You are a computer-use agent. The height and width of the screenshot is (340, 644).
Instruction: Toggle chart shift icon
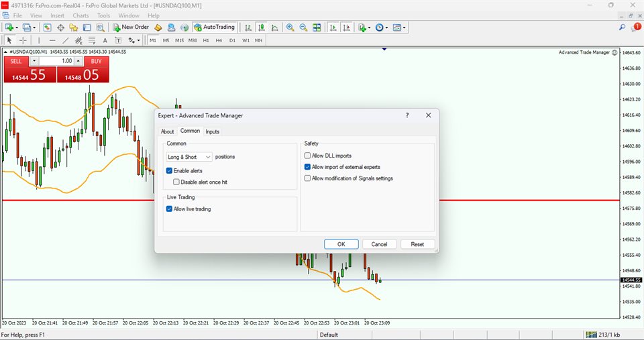tap(347, 27)
